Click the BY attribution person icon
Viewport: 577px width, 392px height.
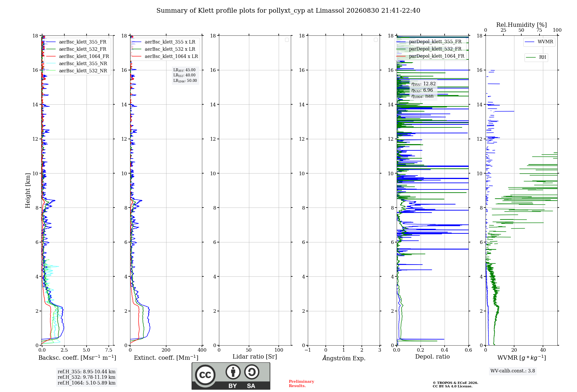coord(233,372)
